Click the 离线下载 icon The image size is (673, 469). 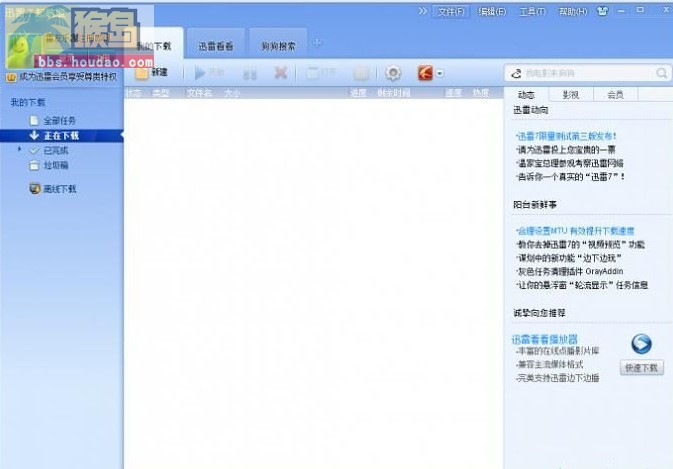coord(35,188)
